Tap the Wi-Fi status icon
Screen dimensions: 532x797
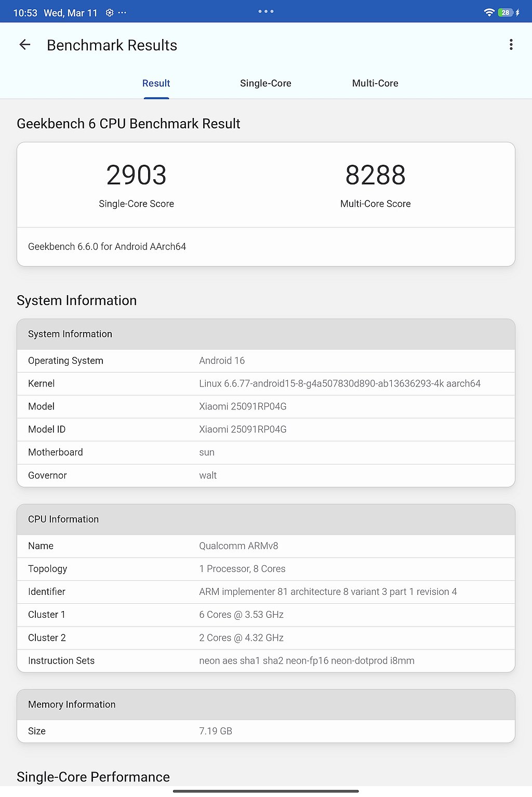click(x=488, y=12)
